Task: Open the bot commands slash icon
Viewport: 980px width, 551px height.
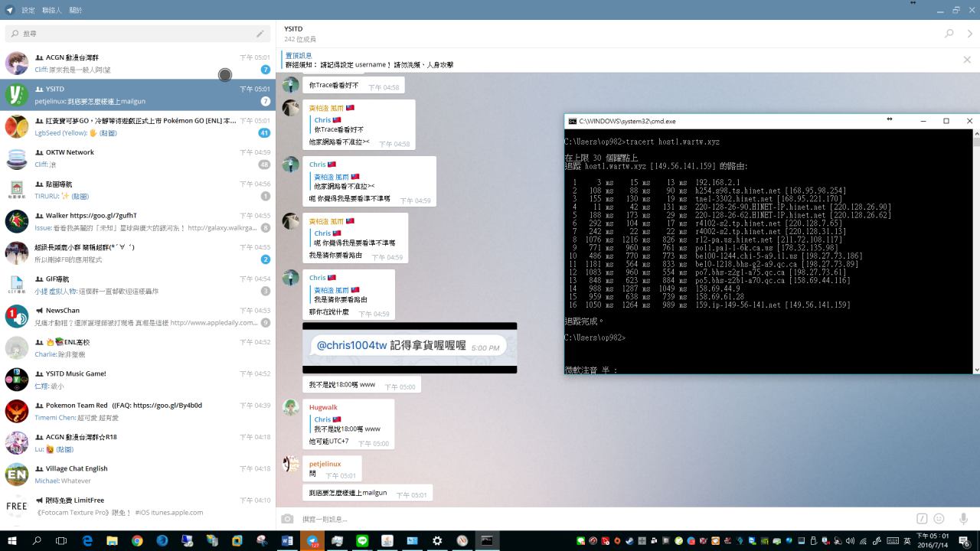Action: point(922,519)
